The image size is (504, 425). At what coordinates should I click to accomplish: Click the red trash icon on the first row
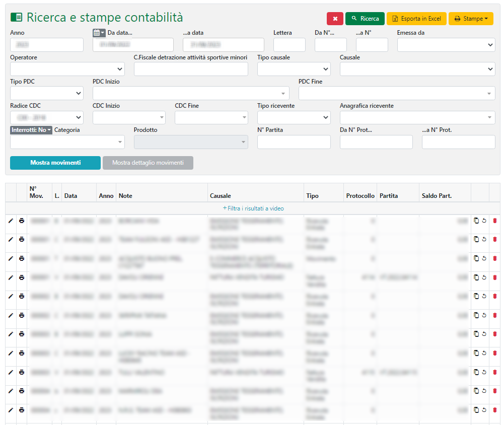(494, 220)
